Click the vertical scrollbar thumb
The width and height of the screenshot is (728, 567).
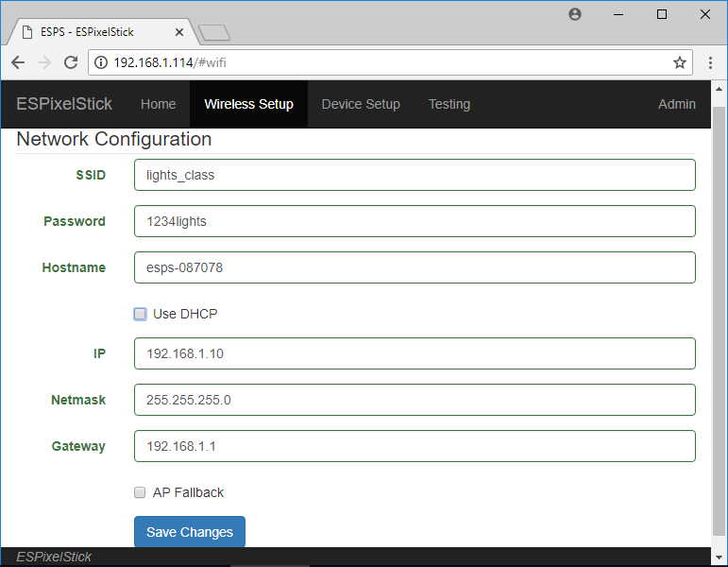719,320
